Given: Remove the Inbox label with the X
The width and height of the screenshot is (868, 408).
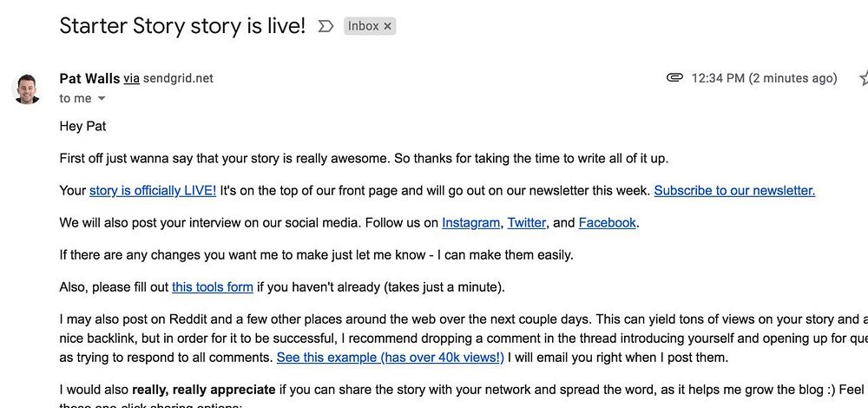Looking at the screenshot, I should point(388,26).
